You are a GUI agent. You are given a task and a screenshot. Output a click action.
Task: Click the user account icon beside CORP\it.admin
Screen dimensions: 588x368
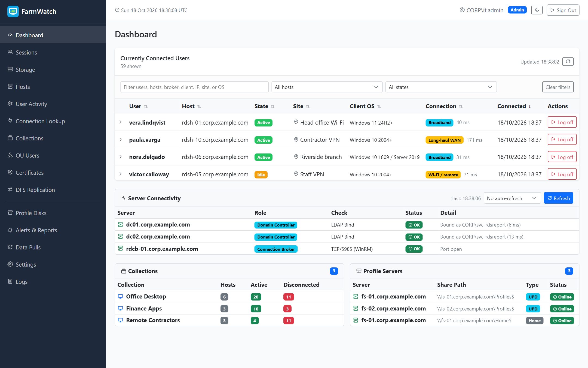462,10
